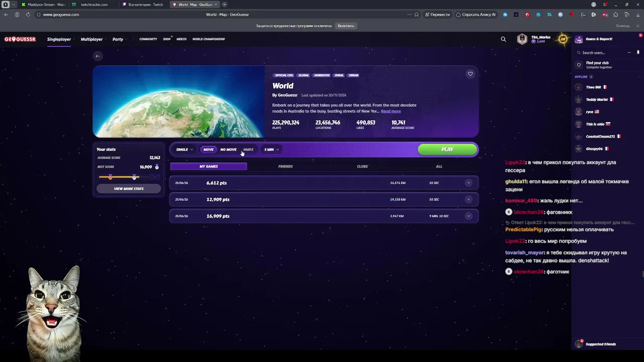The image size is (644, 362).
Task: Open the Shop nav link
Action: (167, 39)
